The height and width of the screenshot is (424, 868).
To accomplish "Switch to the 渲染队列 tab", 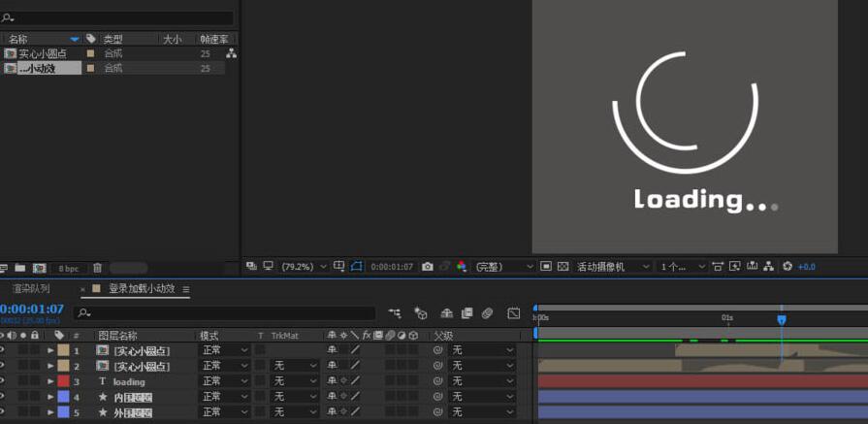I will [x=31, y=289].
